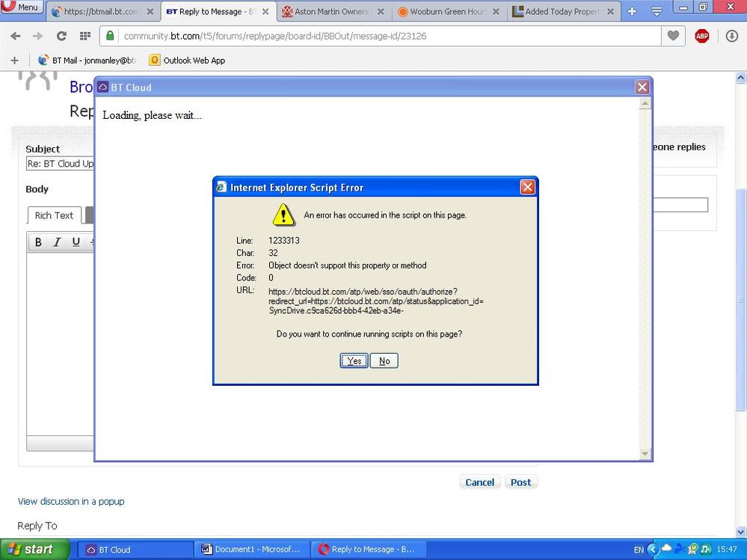Toggle underline formatting in the editor

76,242
